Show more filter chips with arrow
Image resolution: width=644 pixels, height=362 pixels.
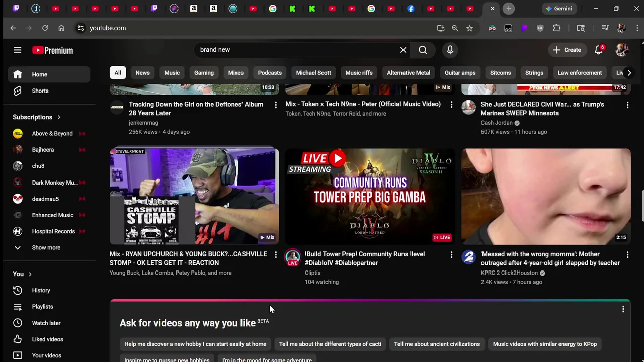(629, 73)
